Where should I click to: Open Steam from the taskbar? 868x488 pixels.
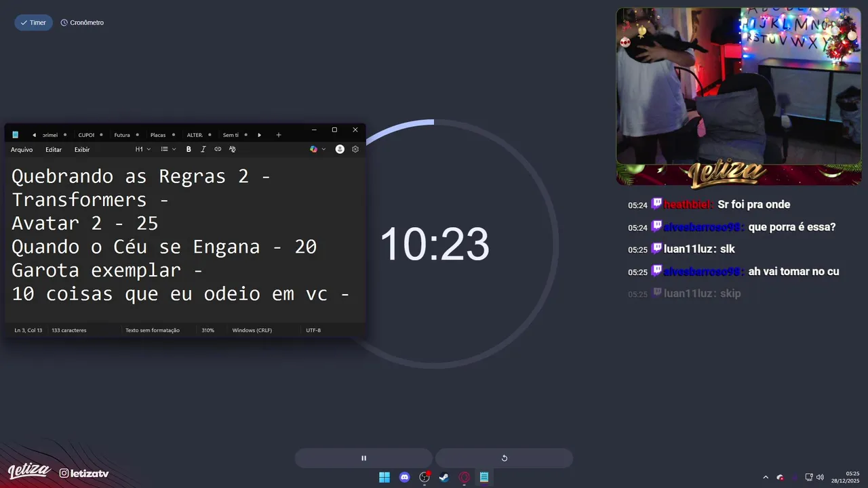pos(444,477)
